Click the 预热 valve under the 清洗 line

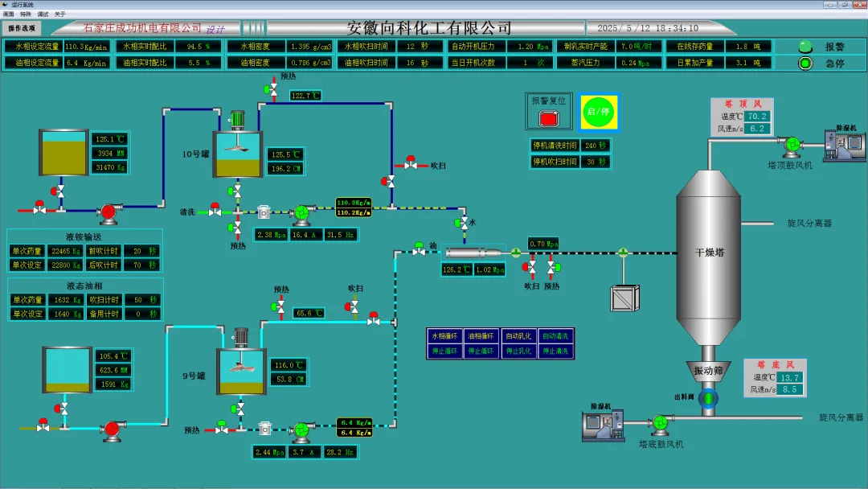pyautogui.click(x=235, y=227)
